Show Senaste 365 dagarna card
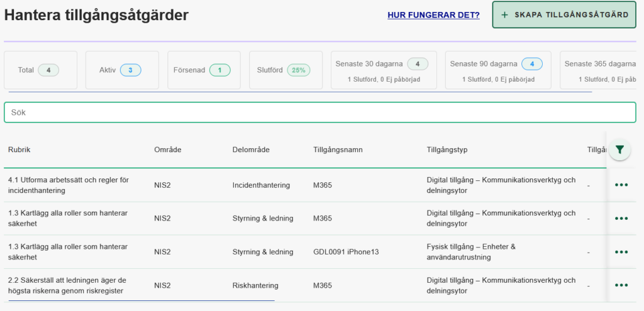644x311 pixels. pos(601,70)
